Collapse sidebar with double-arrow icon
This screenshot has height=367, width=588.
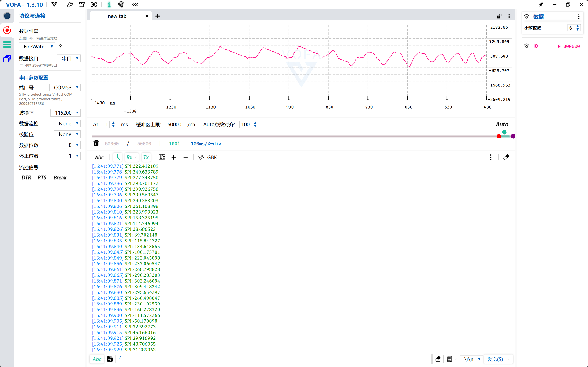(x=135, y=4)
